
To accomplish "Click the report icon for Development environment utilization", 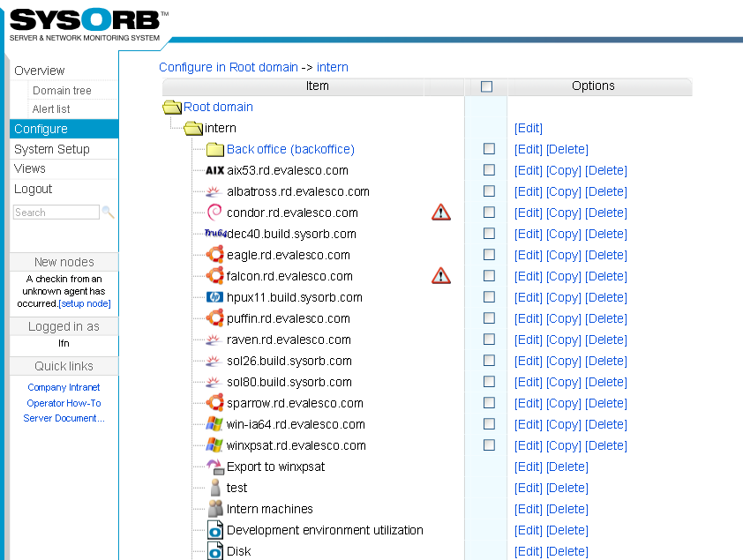I will pyautogui.click(x=215, y=530).
